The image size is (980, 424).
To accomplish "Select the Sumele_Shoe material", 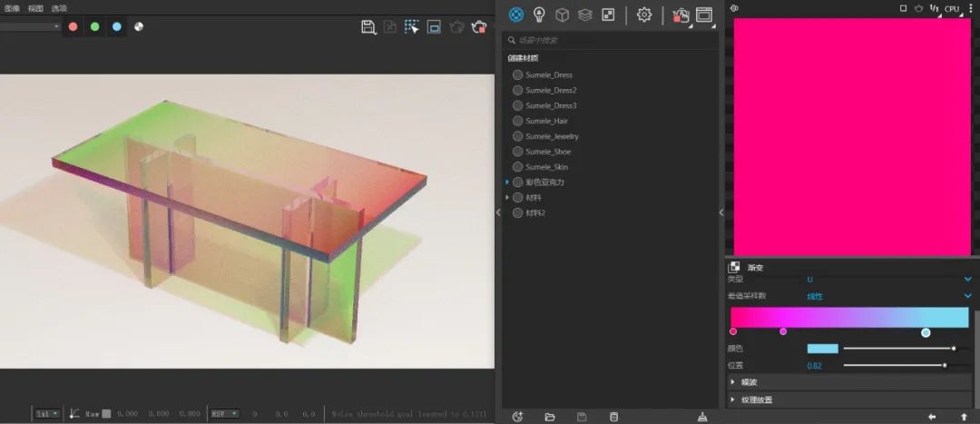I will tap(548, 152).
